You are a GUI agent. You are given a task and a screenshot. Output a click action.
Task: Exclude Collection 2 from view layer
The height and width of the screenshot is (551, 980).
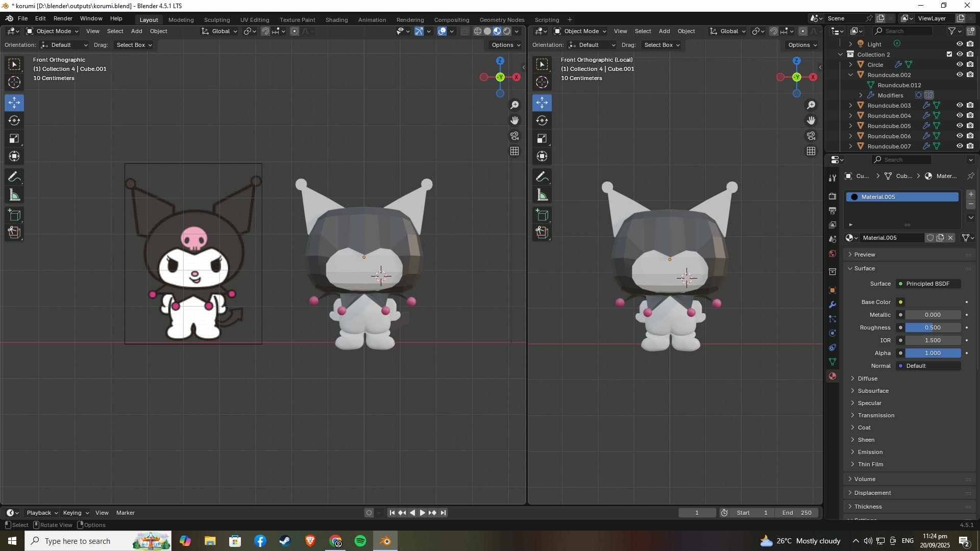click(949, 54)
